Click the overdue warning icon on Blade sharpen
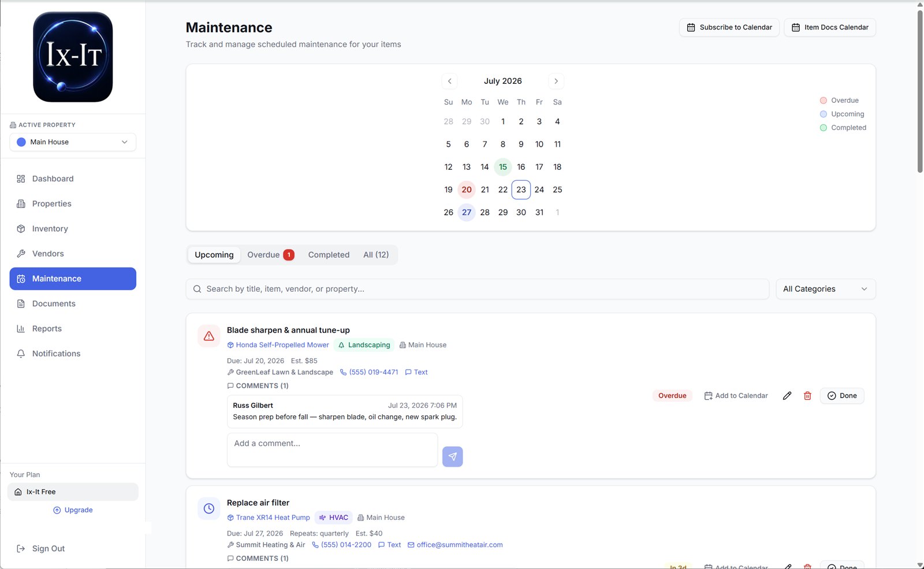The height and width of the screenshot is (569, 924). [209, 336]
